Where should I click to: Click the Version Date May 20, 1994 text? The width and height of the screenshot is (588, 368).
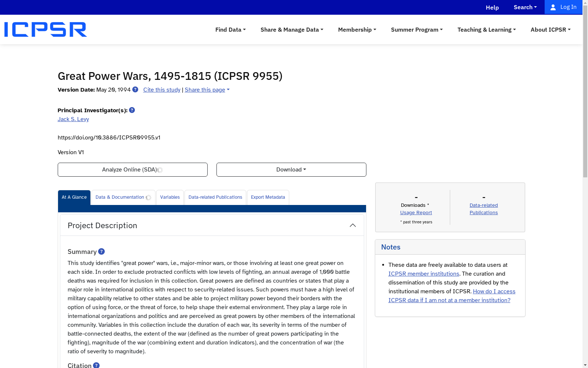point(94,90)
